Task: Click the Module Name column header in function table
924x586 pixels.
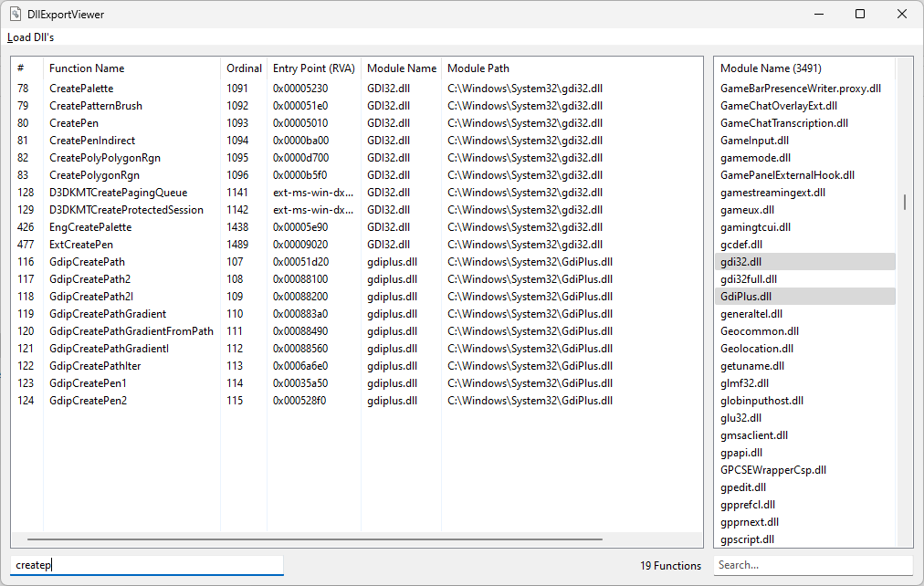Action: point(402,68)
